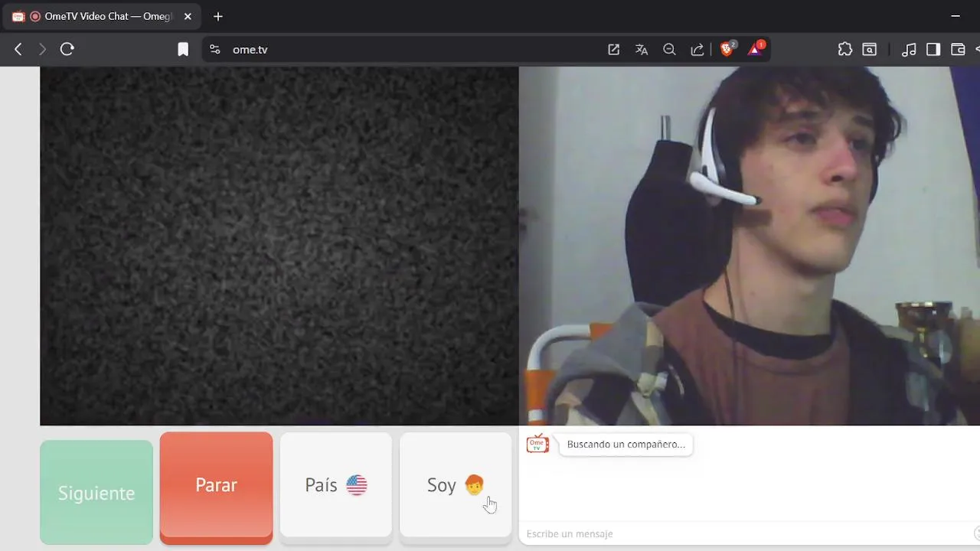Viewport: 980px width, 551px height.
Task: Click the open-in-app icon in address bar
Action: [613, 49]
